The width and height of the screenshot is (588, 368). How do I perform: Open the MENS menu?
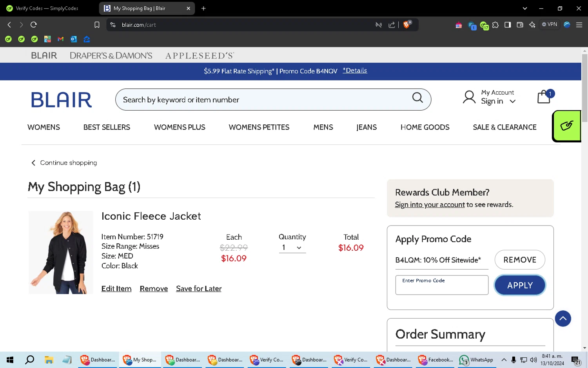323,127
